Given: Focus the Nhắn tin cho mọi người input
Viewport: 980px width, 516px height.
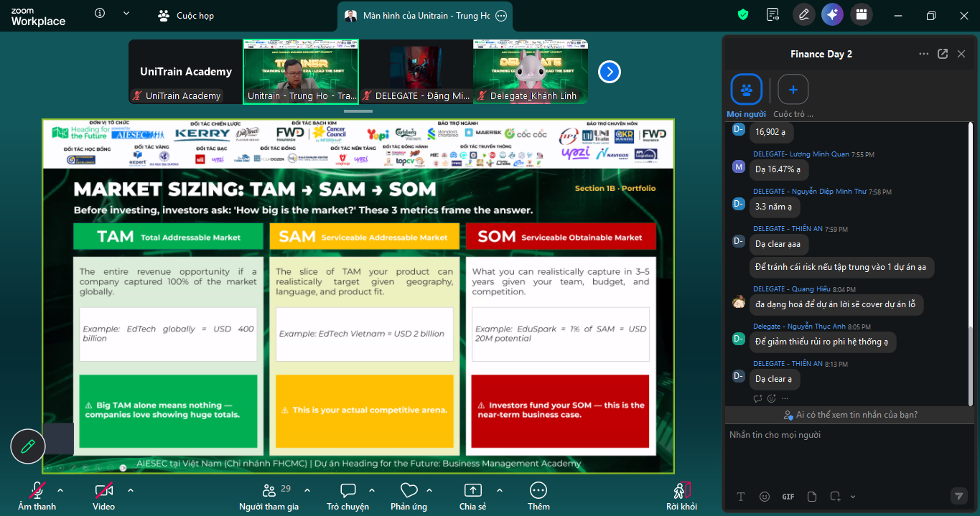Looking at the screenshot, I should click(848, 456).
